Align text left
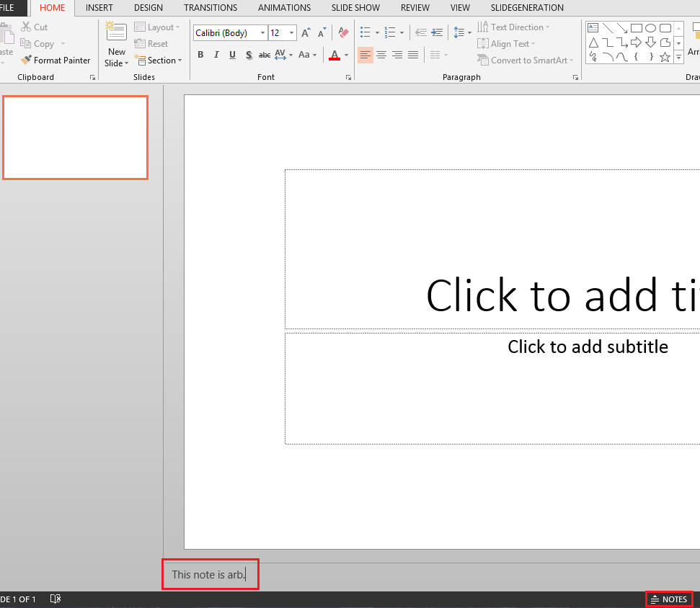This screenshot has height=608, width=700. [365, 55]
